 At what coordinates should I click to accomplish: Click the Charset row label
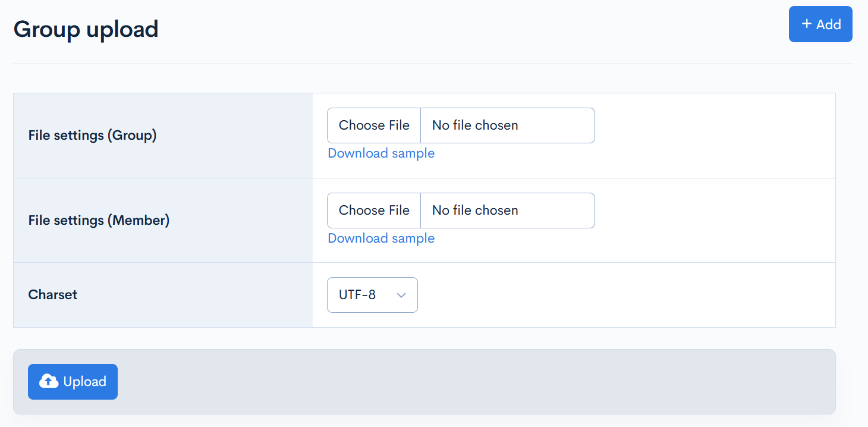52,294
